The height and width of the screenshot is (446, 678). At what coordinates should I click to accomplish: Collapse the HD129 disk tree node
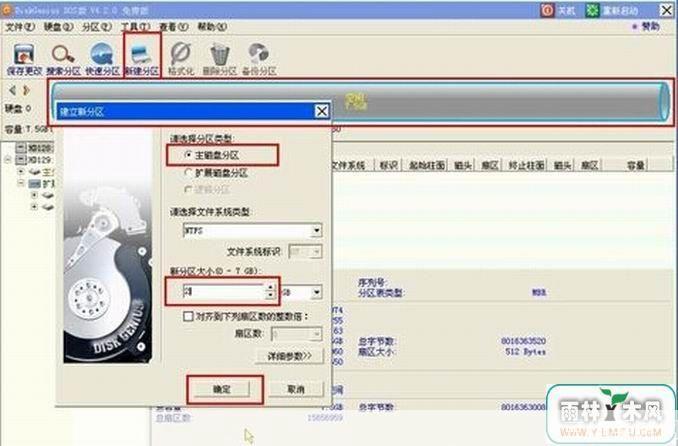(x=8, y=160)
